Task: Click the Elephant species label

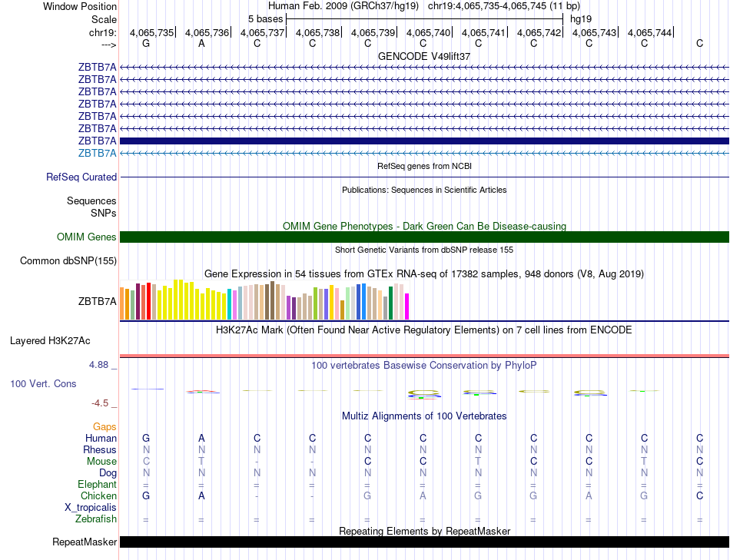Action: coord(98,484)
